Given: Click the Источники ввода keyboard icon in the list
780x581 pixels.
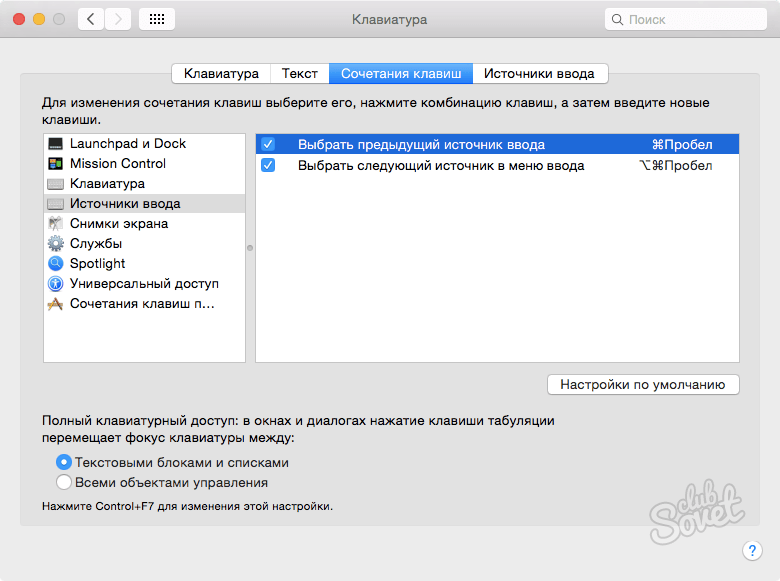Looking at the screenshot, I should coord(55,204).
